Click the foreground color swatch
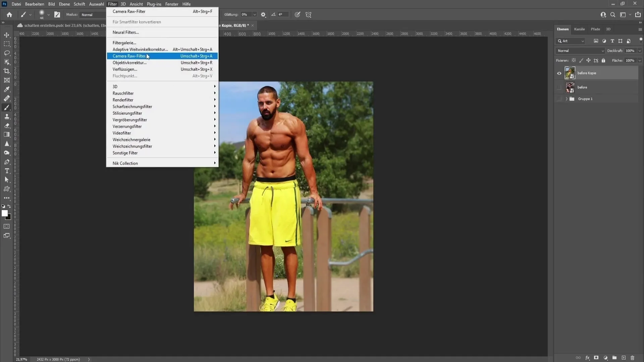The height and width of the screenshot is (362, 644). [5, 214]
